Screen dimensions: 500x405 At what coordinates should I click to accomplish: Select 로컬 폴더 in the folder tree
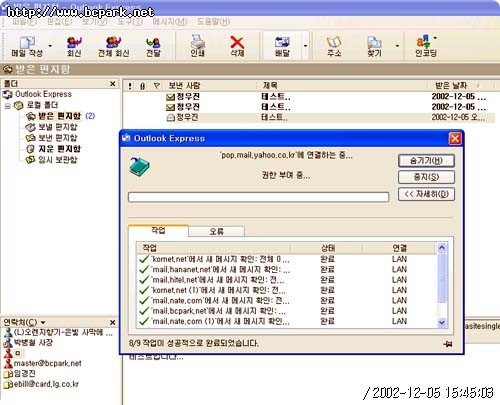coord(42,105)
